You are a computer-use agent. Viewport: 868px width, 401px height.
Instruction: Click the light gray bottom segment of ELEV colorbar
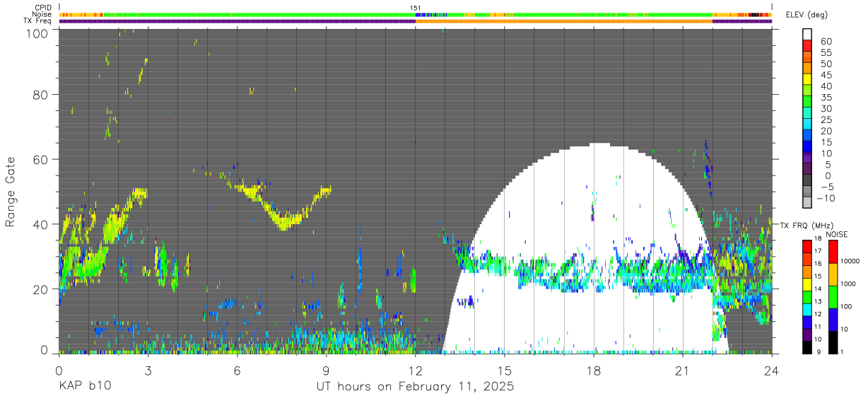(807, 201)
